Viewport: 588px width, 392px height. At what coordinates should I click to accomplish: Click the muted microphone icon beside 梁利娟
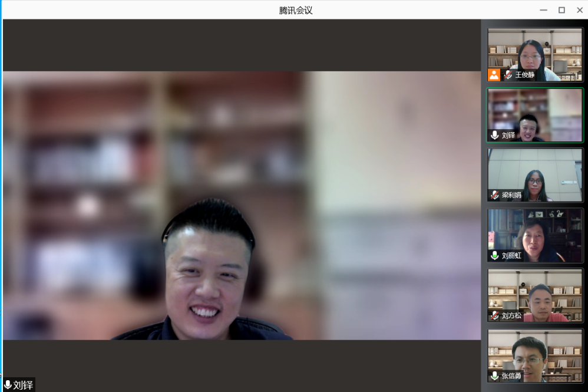click(495, 195)
